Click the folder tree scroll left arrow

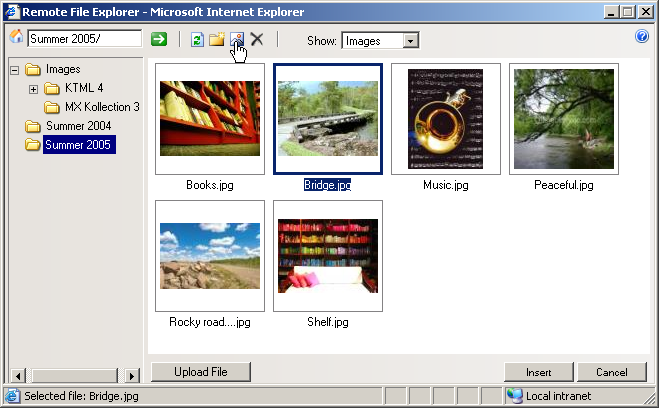tap(18, 376)
